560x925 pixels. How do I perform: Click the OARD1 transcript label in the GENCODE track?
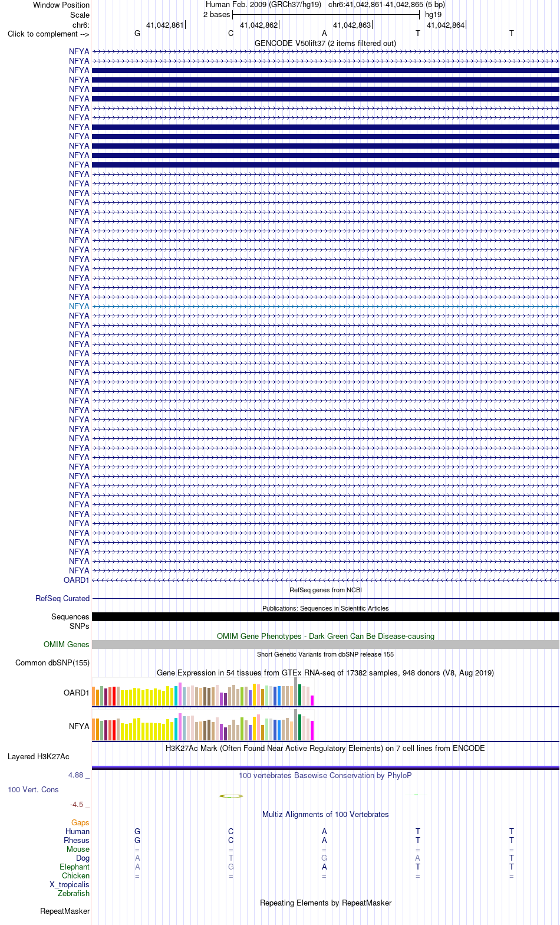[77, 580]
